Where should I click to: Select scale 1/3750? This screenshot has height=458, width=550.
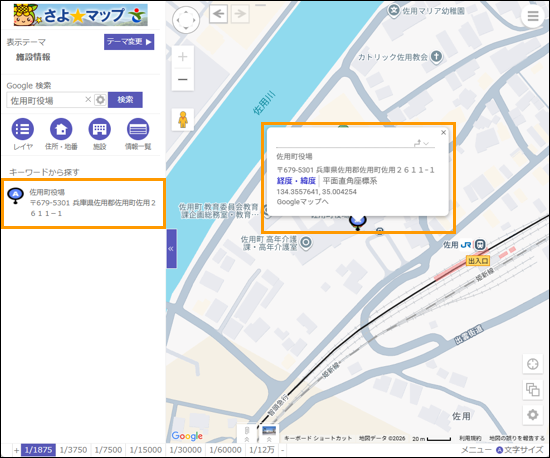coord(73,450)
